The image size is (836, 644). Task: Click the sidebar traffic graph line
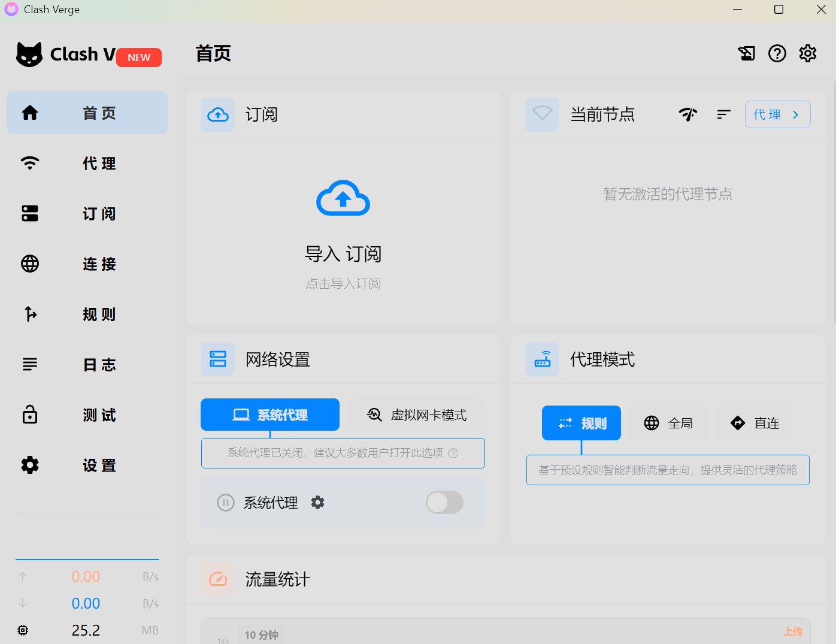coord(87,559)
